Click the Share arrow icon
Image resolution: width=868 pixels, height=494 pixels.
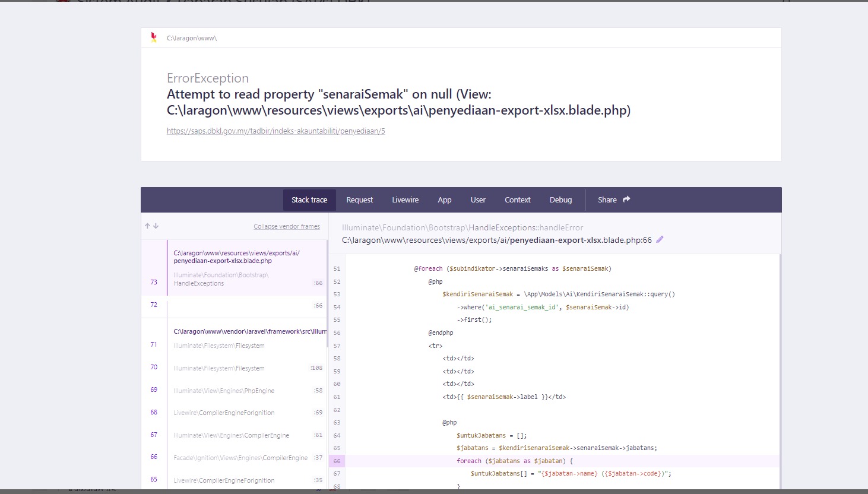click(626, 199)
